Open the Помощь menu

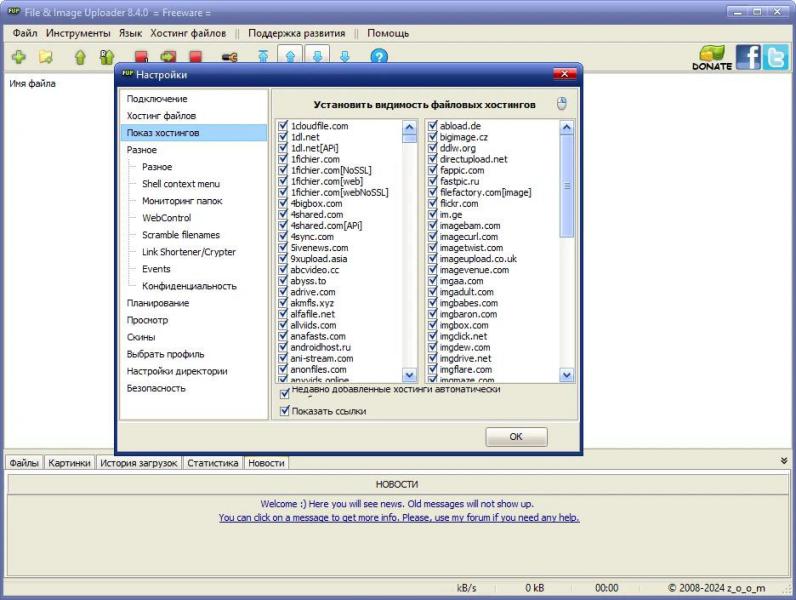pos(388,33)
